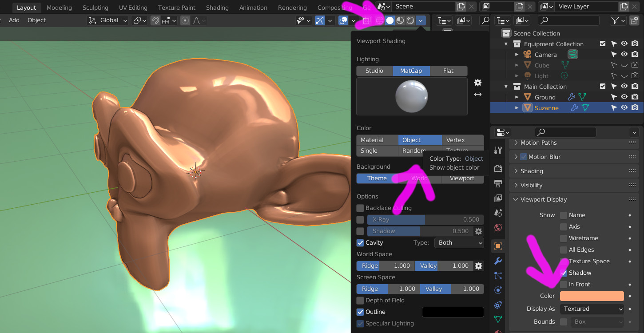Uncheck Main Collection view layer checkbox
This screenshot has height=333, width=644.
[x=603, y=87]
